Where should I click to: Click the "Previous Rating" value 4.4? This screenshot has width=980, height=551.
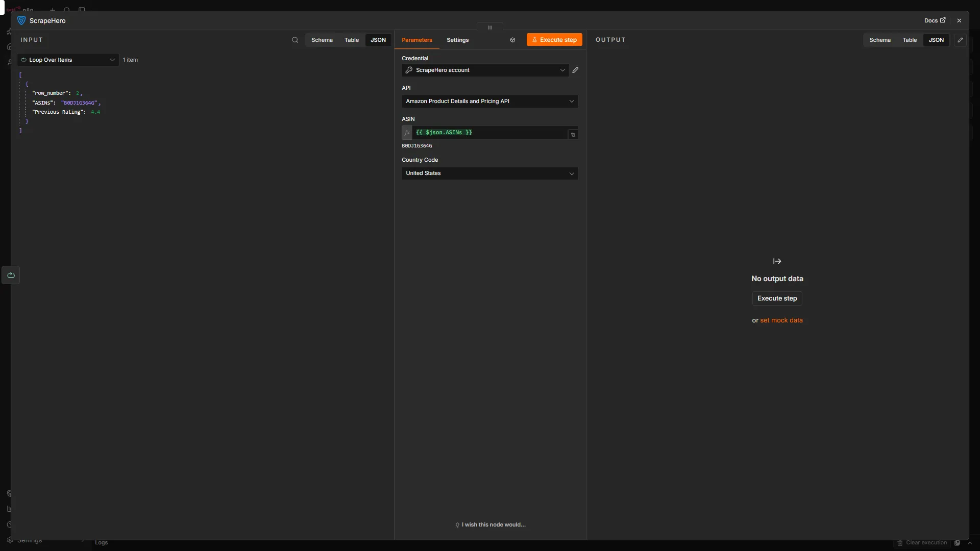95,112
